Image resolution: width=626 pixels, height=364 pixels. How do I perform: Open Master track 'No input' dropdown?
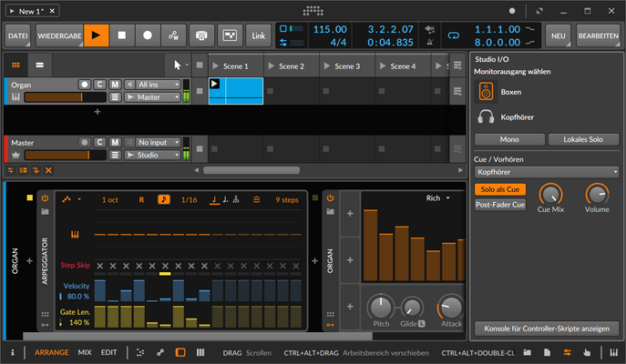[x=152, y=142]
